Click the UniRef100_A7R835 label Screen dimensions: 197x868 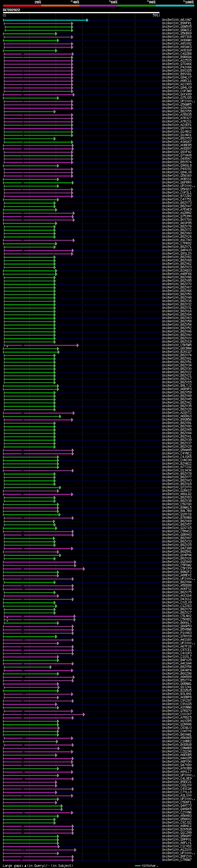click(177, 115)
